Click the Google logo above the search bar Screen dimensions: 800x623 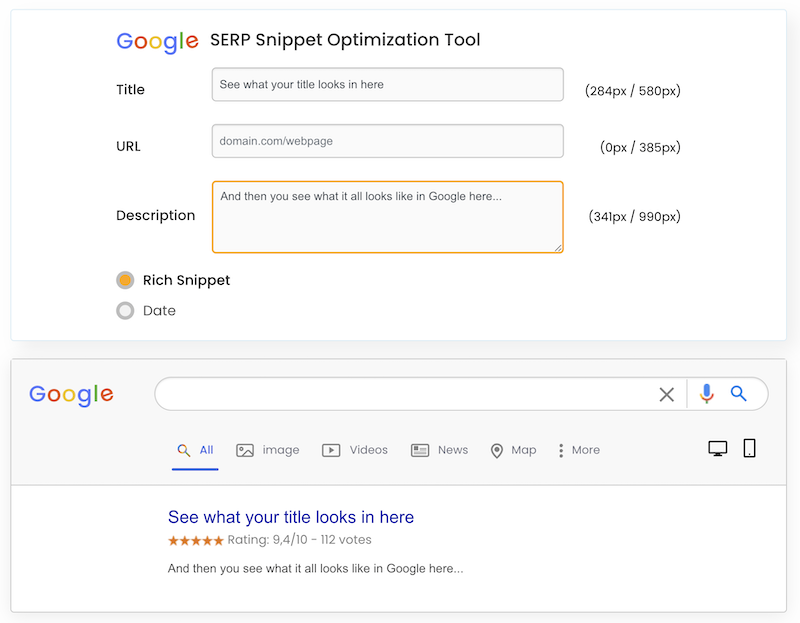coord(70,394)
